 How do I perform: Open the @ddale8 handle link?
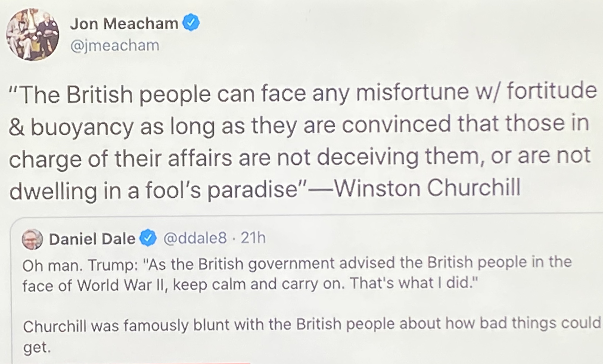(x=195, y=238)
